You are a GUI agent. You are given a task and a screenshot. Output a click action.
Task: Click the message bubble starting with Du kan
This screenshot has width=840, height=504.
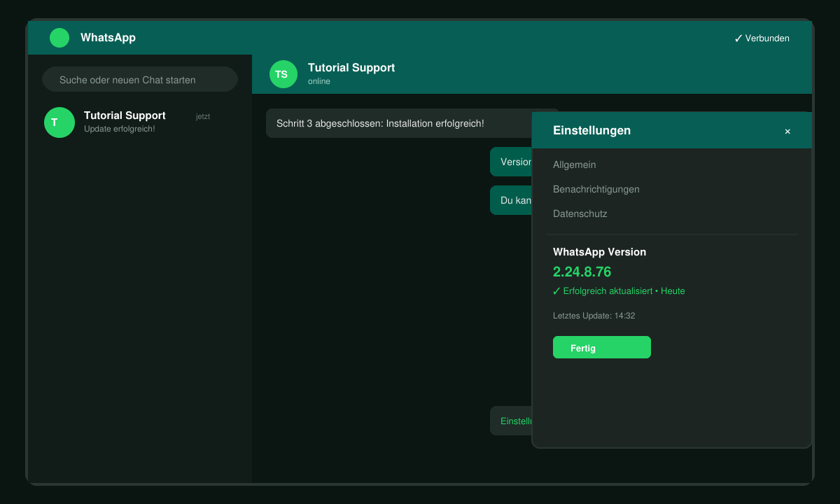[511, 200]
